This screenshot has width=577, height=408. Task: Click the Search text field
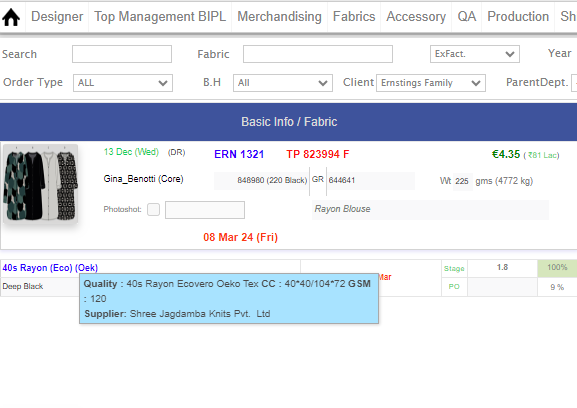click(x=122, y=54)
